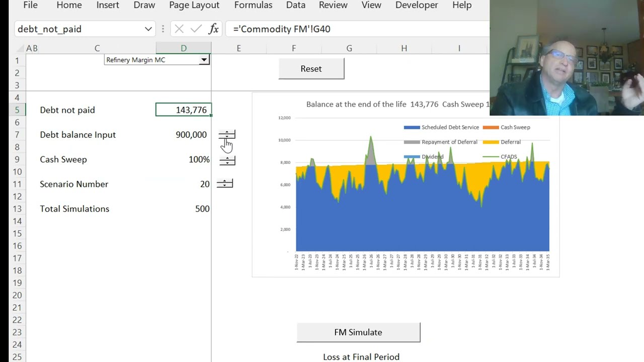Image resolution: width=644 pixels, height=362 pixels.
Task: Open the Formulas ribbon tab
Action: [x=253, y=5]
